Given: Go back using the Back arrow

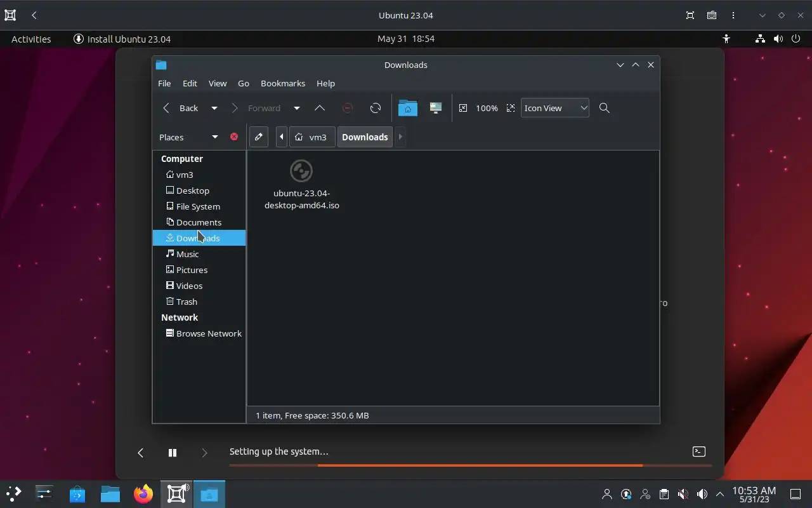Looking at the screenshot, I should tap(181, 108).
